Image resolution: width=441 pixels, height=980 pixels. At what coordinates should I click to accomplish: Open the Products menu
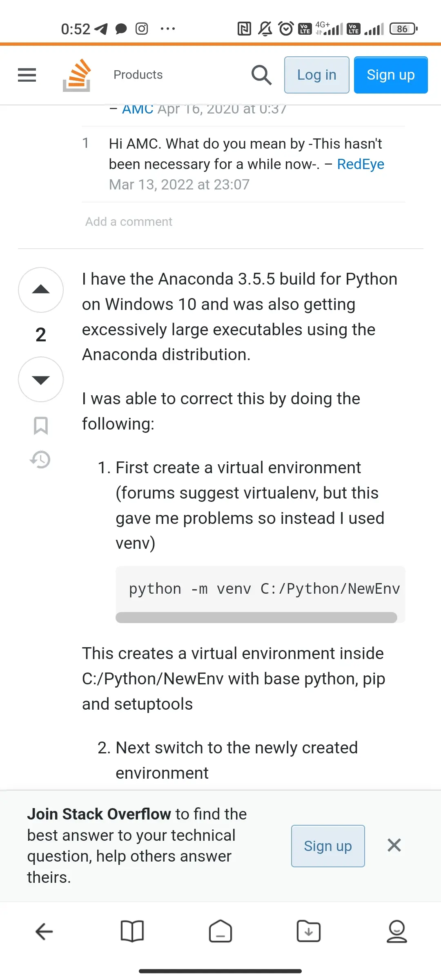point(138,75)
